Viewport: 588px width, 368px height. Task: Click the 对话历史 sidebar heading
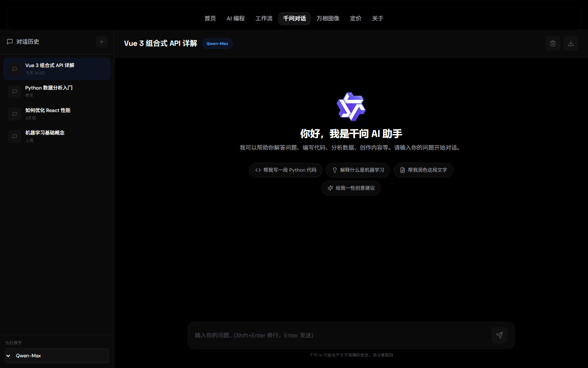point(28,42)
